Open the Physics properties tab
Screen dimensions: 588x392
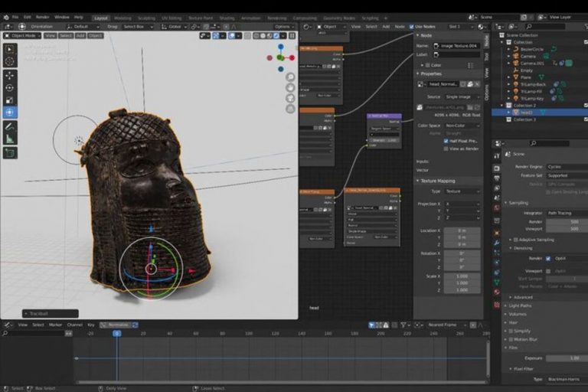[496, 263]
